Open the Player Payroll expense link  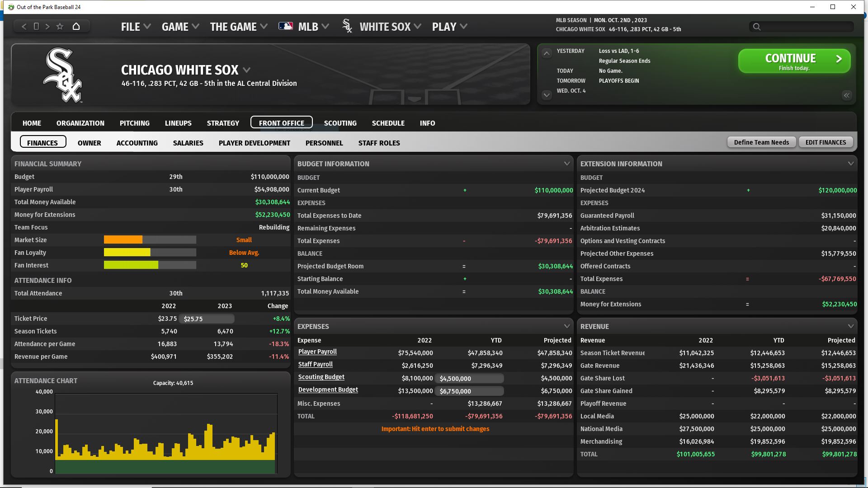click(317, 352)
